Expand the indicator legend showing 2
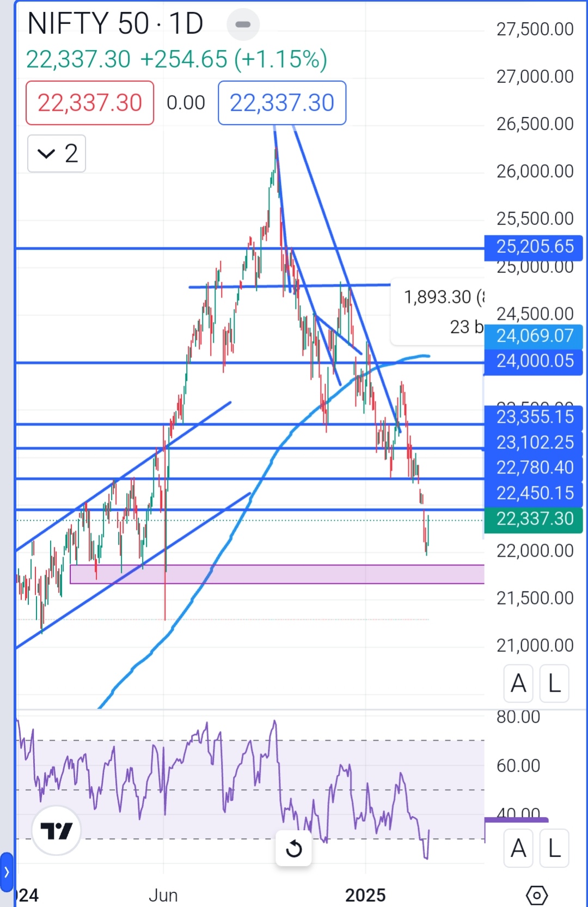 tap(57, 154)
